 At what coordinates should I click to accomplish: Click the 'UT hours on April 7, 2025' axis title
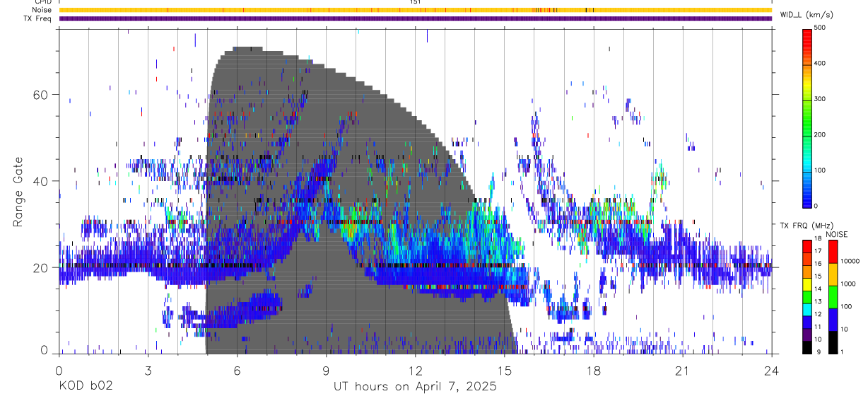pos(415,387)
